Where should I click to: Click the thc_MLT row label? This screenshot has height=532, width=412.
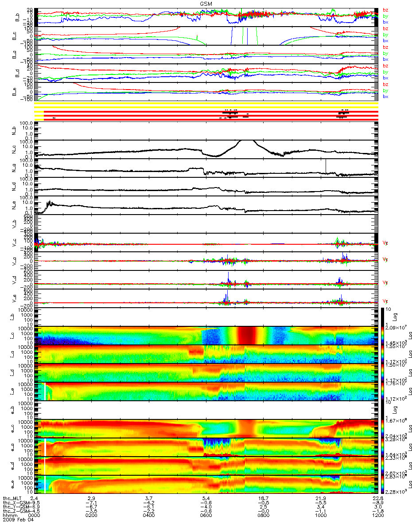point(12,498)
